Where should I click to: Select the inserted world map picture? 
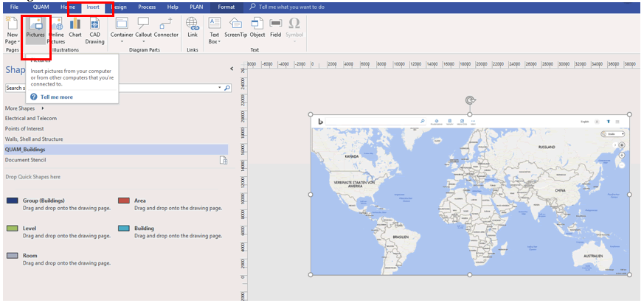[x=470, y=195]
